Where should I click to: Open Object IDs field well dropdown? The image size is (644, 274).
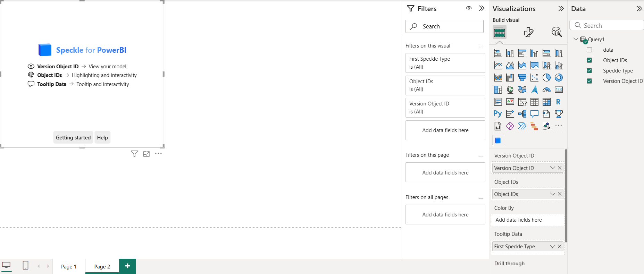(x=553, y=194)
